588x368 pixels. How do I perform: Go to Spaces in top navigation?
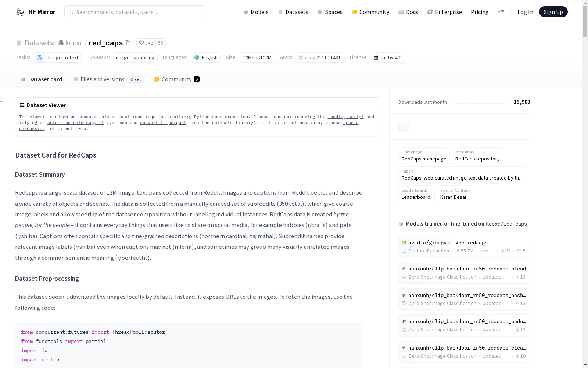(330, 12)
